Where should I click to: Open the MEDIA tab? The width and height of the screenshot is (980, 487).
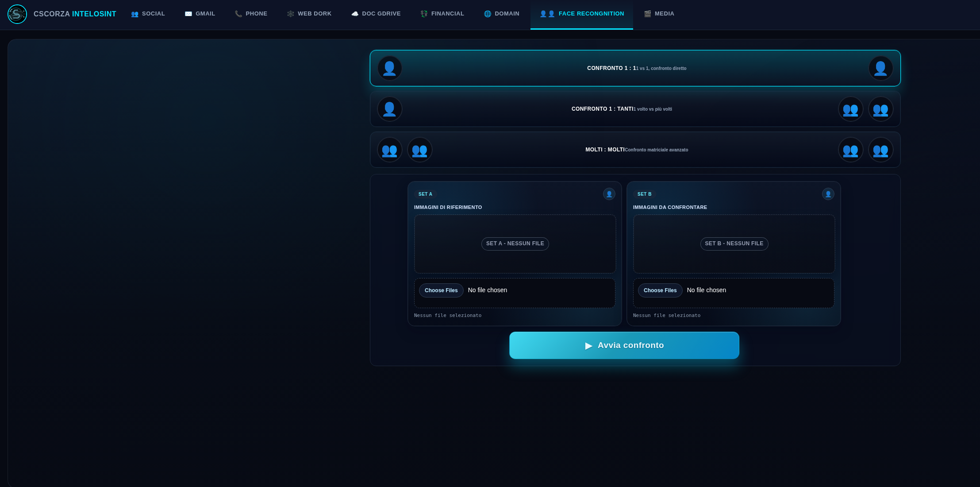(x=659, y=14)
